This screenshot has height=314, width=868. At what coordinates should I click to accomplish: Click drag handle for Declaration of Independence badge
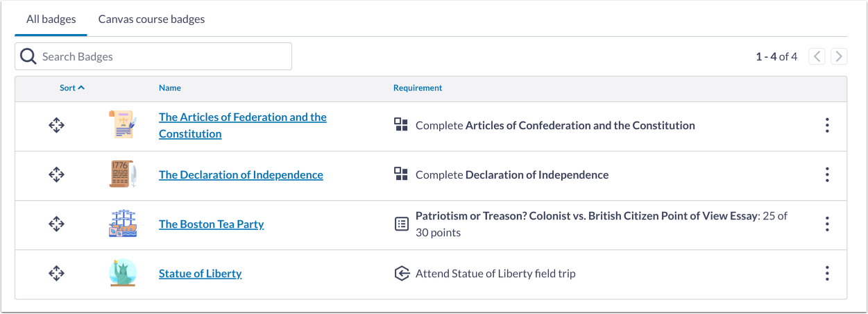[56, 175]
